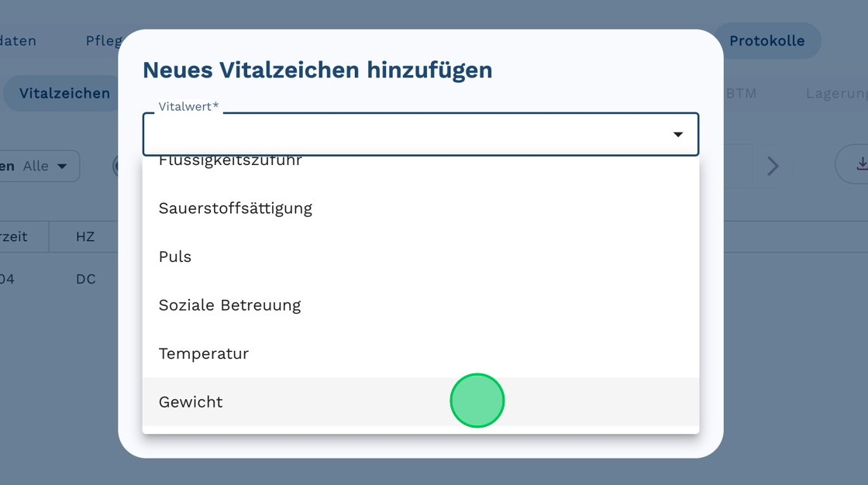
Task: Open the Pflege tab in the top bar
Action: point(102,41)
